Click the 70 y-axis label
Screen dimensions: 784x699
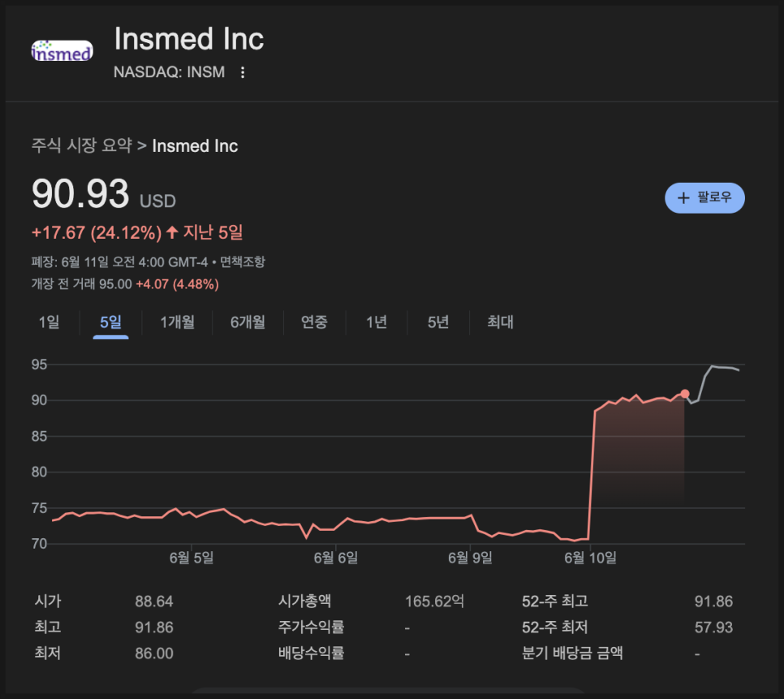(39, 544)
